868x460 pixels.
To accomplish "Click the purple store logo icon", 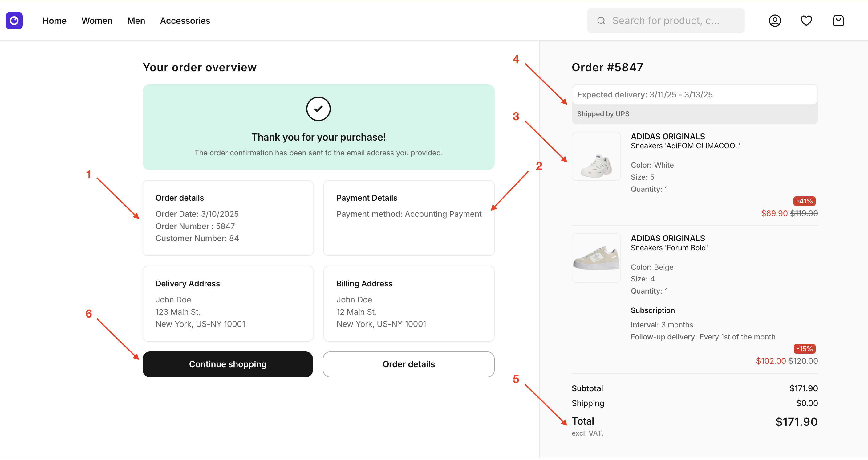I will point(14,21).
